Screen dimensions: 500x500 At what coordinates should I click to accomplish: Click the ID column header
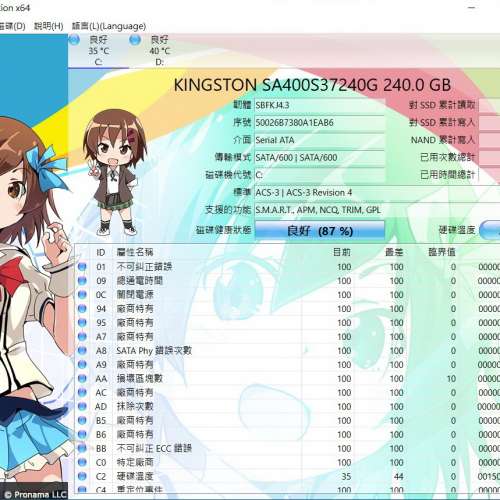pos(101,252)
